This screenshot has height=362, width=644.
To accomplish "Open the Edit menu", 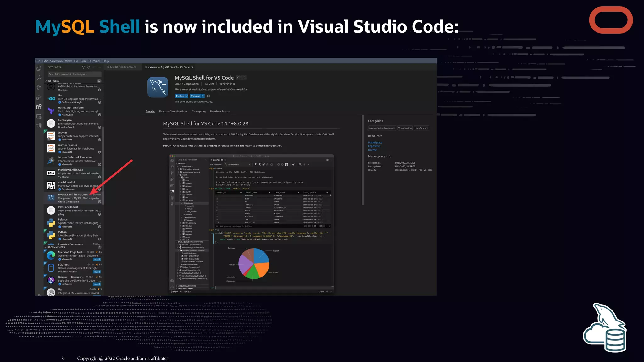I will pyautogui.click(x=45, y=61).
